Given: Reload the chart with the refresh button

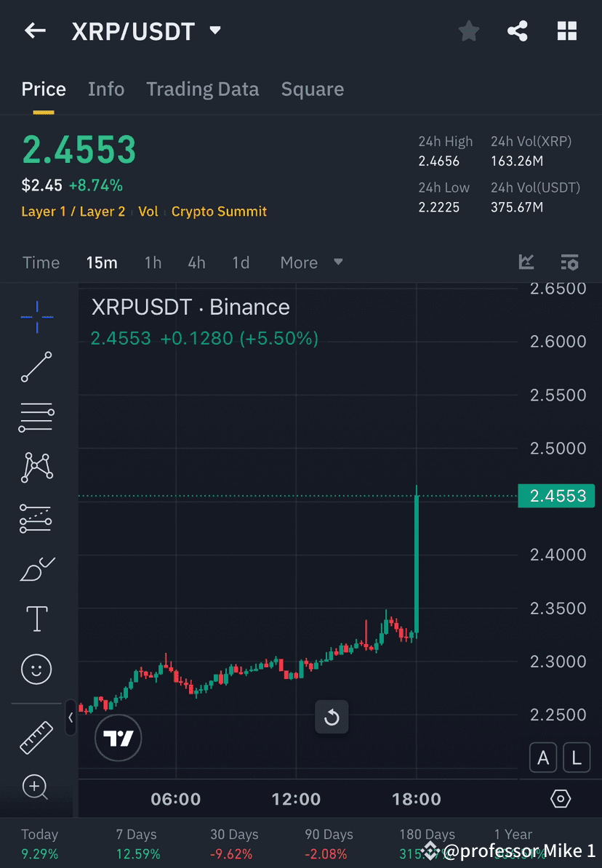Looking at the screenshot, I should [332, 717].
